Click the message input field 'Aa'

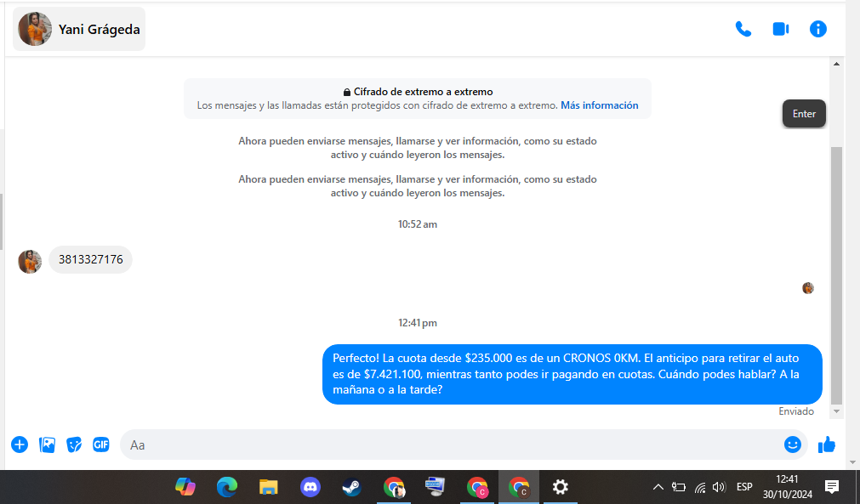click(x=451, y=445)
